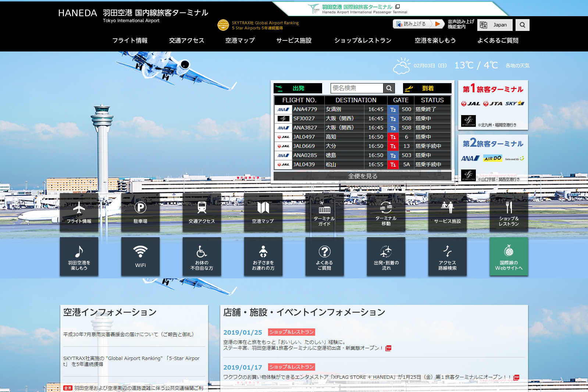Open the WiFi tile

click(x=140, y=256)
